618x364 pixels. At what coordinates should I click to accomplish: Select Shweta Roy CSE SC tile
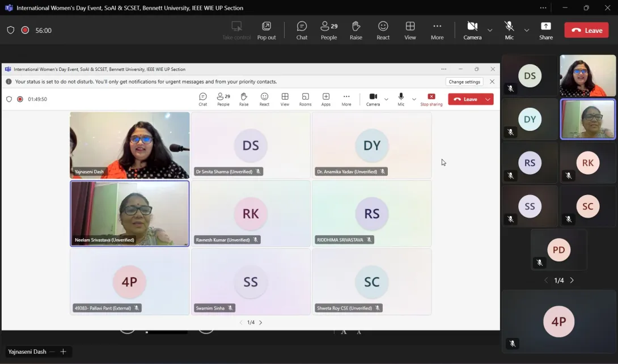372,282
